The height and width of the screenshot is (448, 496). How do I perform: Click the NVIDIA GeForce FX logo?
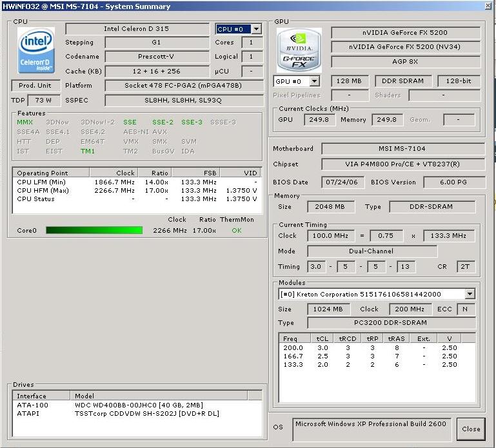[299, 49]
